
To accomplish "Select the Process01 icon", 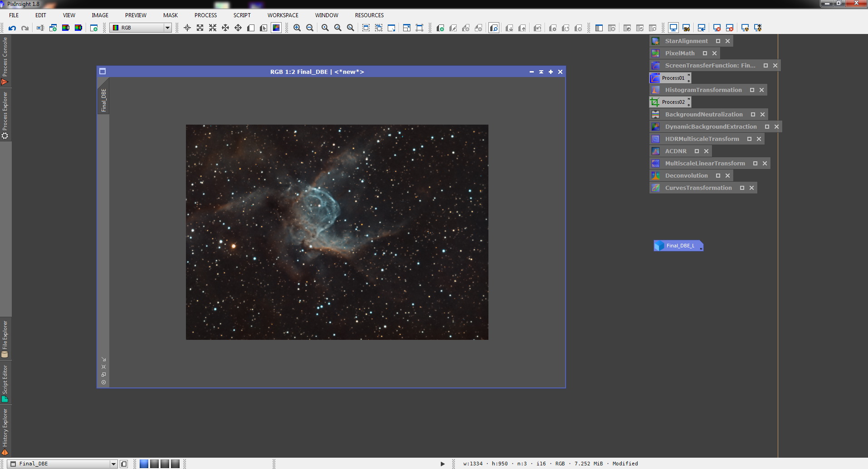I will point(670,78).
